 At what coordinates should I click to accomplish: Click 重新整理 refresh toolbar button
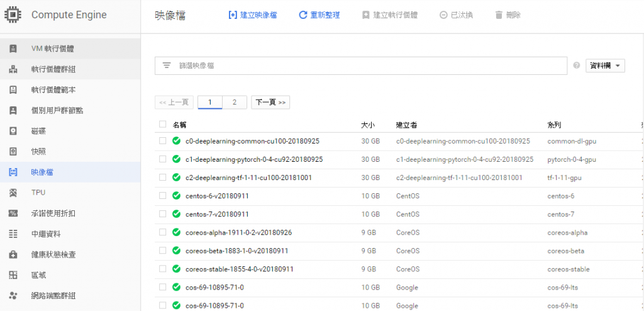319,15
